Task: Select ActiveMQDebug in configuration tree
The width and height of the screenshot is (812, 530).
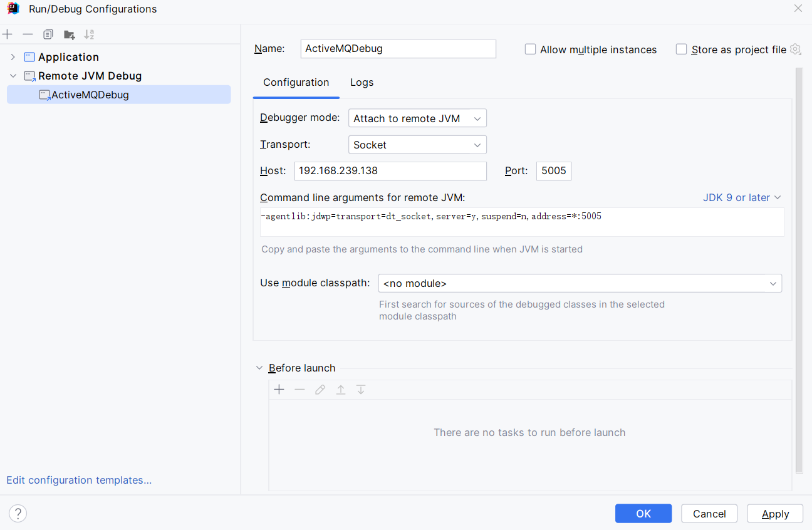Action: click(x=119, y=95)
